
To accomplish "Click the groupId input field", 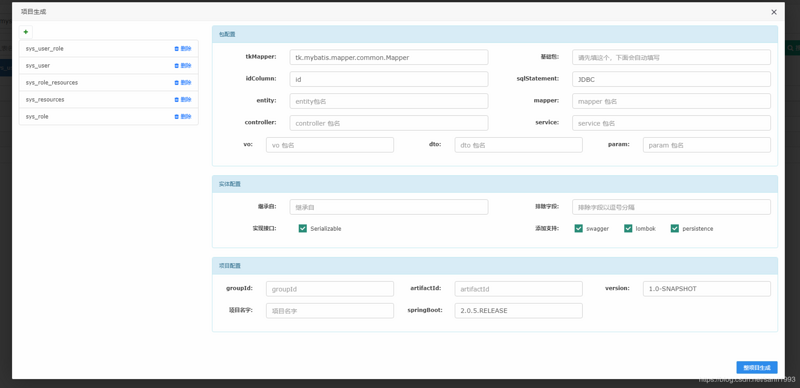I will [330, 288].
